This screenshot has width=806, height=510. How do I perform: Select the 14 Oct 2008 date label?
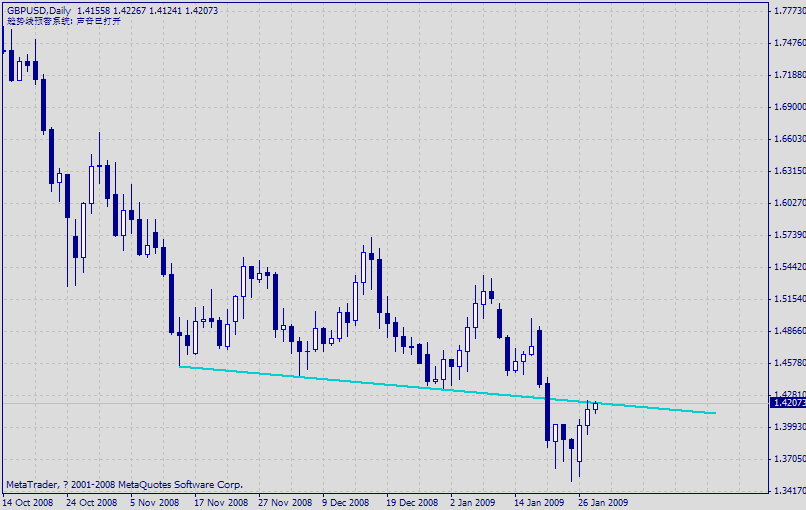[x=29, y=502]
